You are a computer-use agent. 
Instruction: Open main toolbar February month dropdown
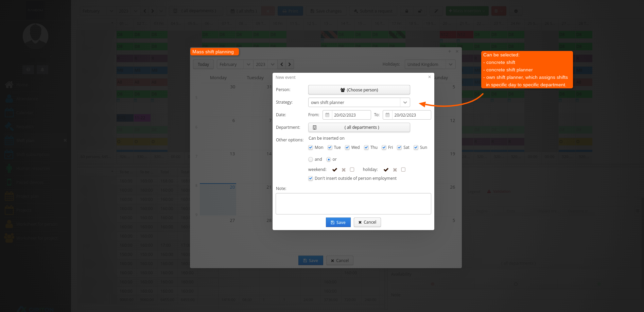point(111,11)
